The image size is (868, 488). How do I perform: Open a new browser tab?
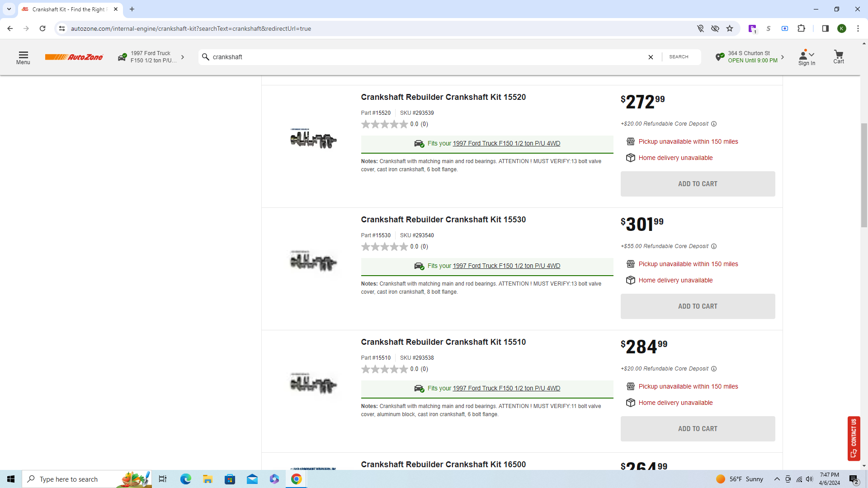click(x=132, y=9)
